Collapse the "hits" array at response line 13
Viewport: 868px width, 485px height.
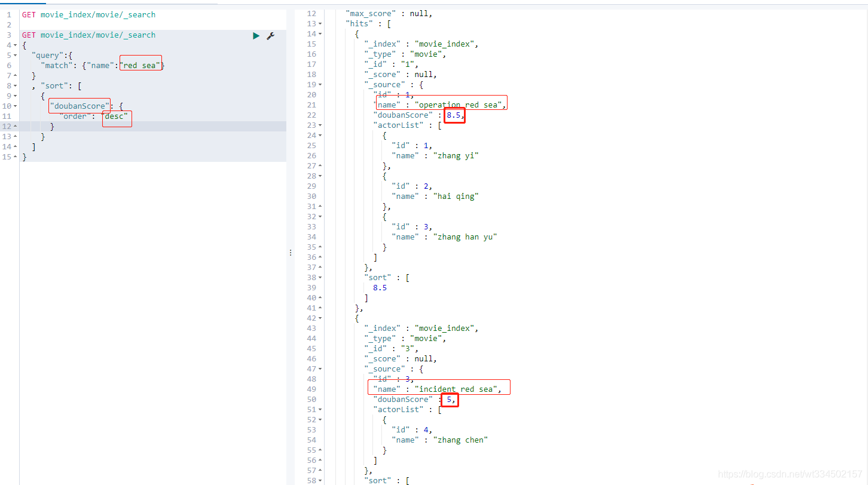click(x=320, y=24)
